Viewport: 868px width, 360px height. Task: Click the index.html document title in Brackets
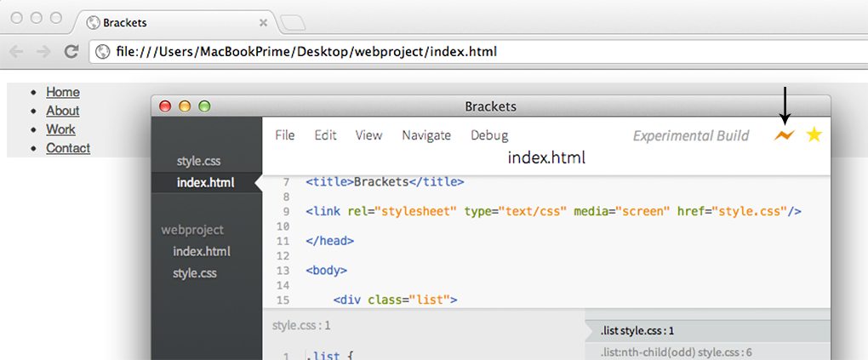[x=546, y=157]
